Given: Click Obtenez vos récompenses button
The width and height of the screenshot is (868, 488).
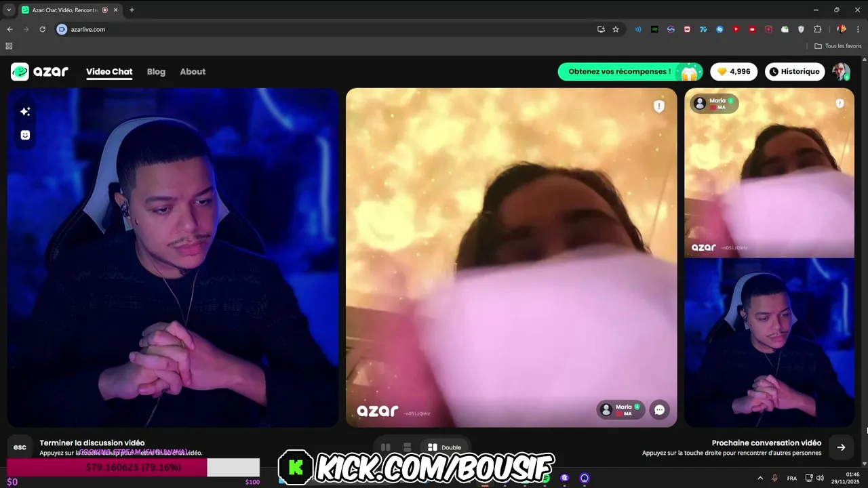Looking at the screenshot, I should (630, 72).
